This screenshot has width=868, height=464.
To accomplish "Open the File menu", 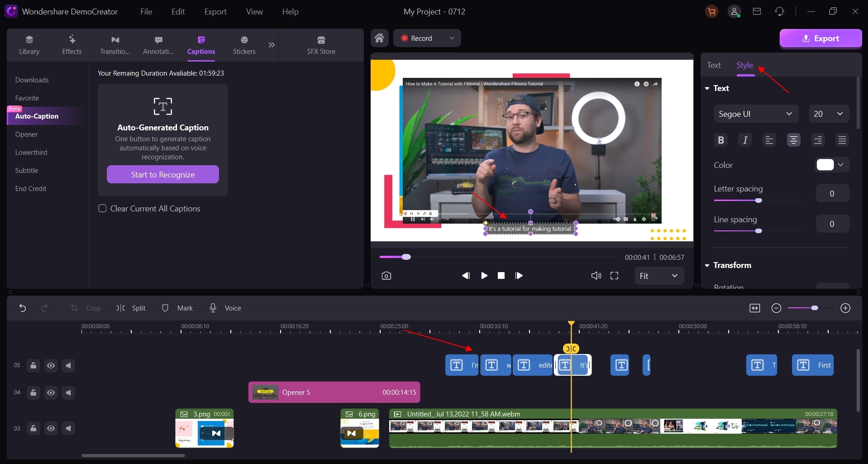I will click(x=146, y=12).
